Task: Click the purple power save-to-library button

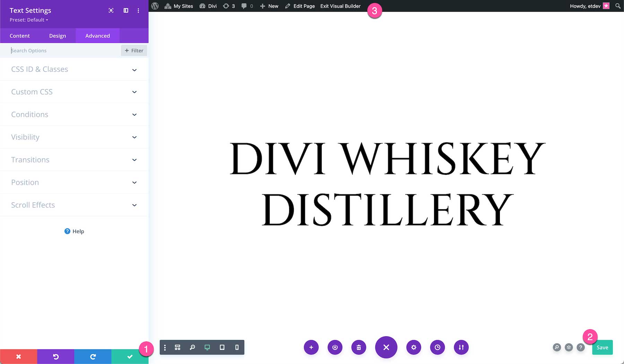Action: pyautogui.click(x=335, y=347)
